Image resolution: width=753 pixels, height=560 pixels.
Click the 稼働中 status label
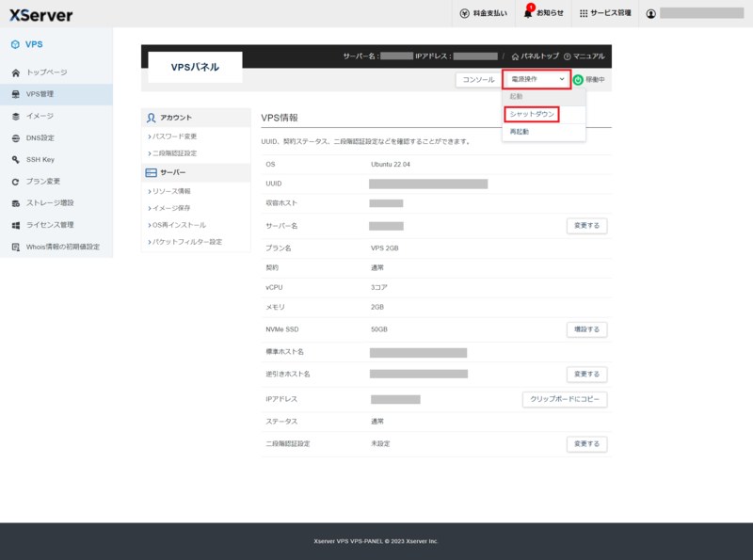tap(596, 80)
